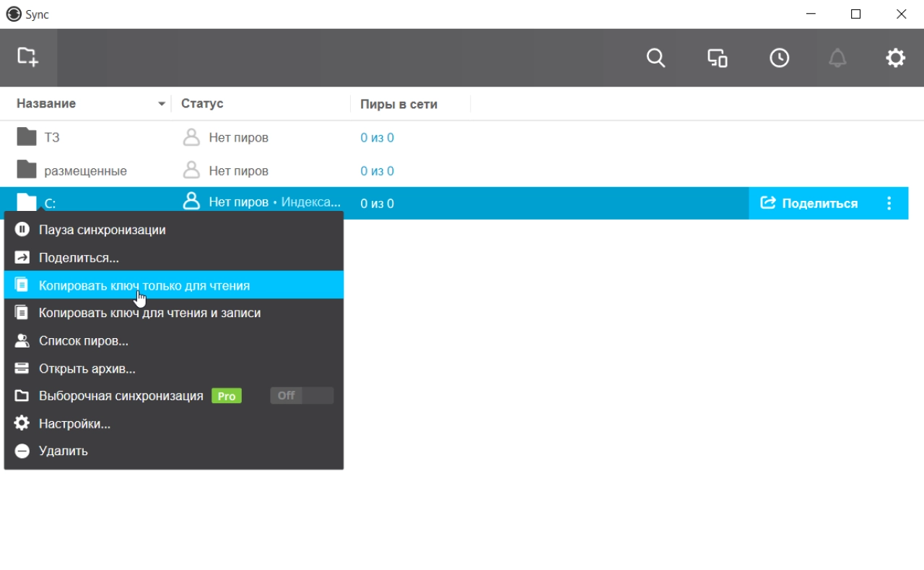Open Список пиров... menu entry
The image size is (924, 570).
[173, 340]
